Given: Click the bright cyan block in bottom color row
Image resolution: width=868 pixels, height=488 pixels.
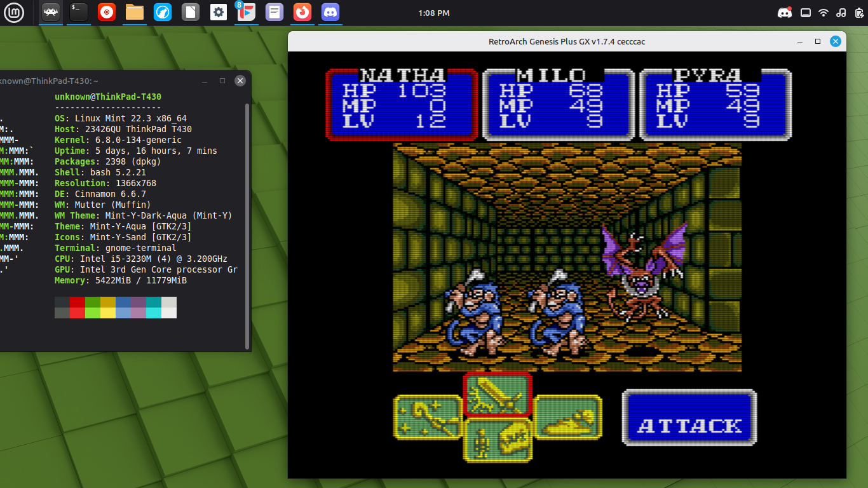Looking at the screenshot, I should 153,313.
